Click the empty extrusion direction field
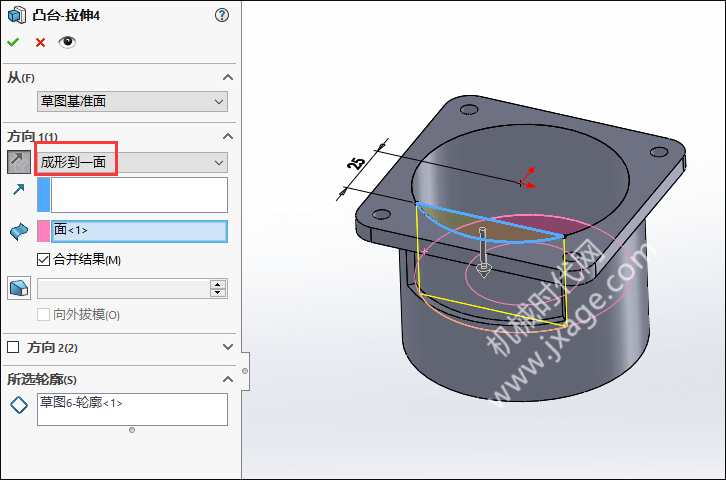 pos(139,195)
